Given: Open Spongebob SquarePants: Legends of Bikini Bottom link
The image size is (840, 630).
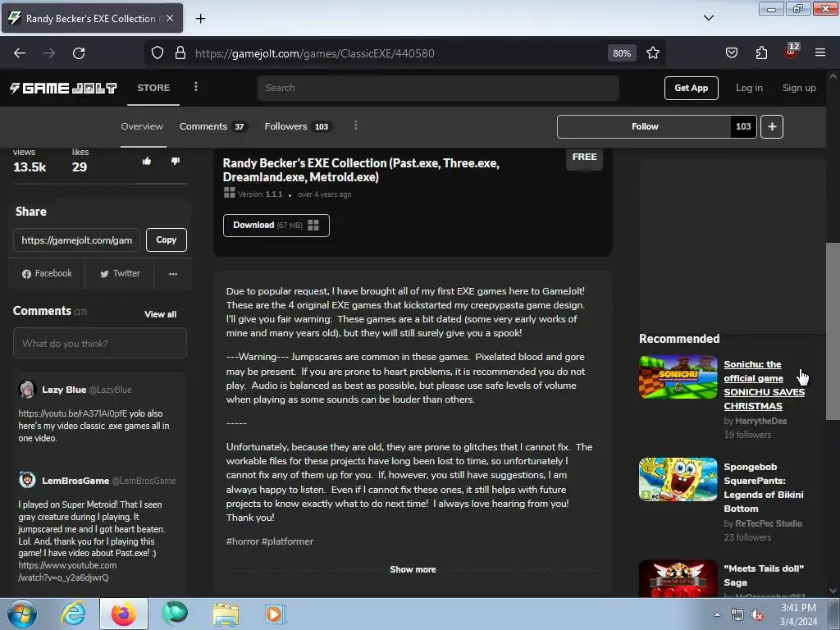Looking at the screenshot, I should (x=764, y=487).
